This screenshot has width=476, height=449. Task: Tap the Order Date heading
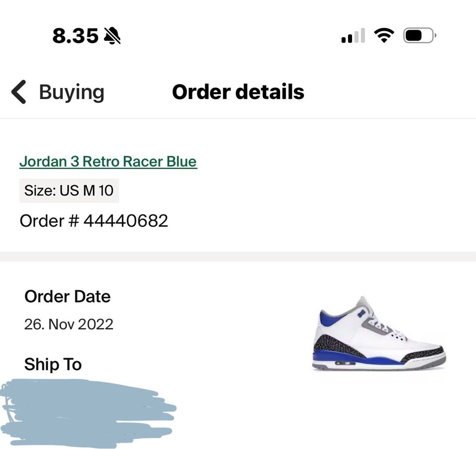coord(67,297)
